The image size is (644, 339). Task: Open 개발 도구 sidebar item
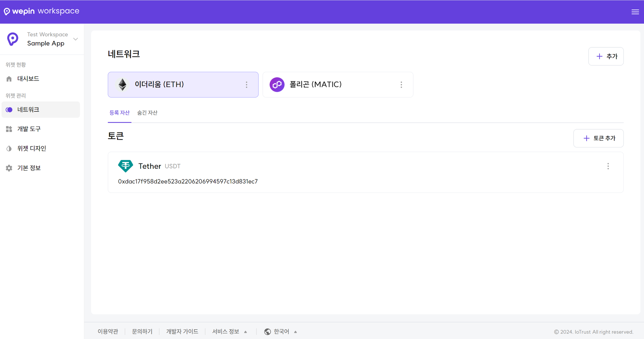click(x=29, y=129)
